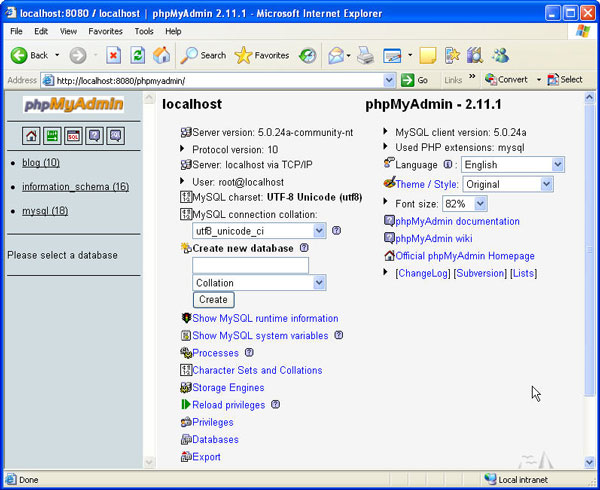Open the Edit menu
Screen dimensions: 600x490
[41, 31]
